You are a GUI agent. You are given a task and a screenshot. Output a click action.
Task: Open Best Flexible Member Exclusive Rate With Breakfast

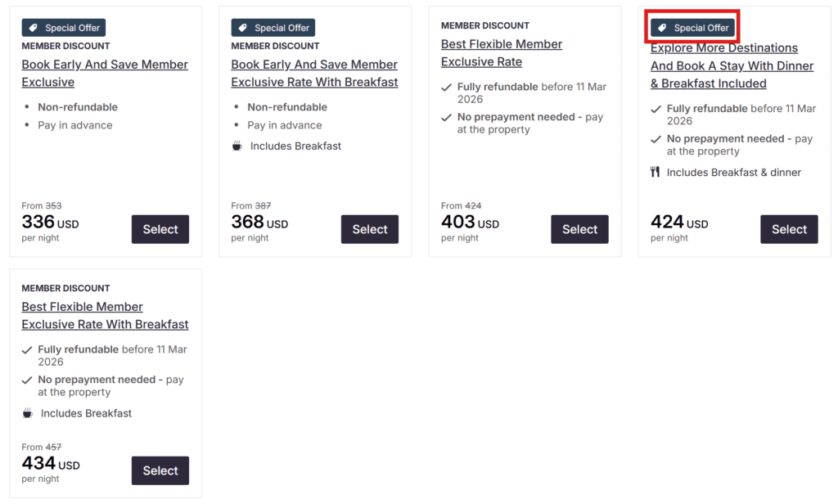pyautogui.click(x=105, y=315)
